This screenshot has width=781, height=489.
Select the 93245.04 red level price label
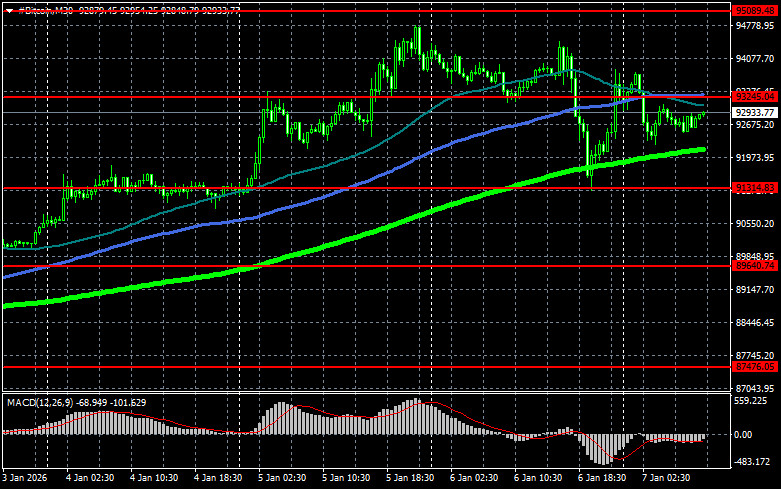pyautogui.click(x=755, y=97)
